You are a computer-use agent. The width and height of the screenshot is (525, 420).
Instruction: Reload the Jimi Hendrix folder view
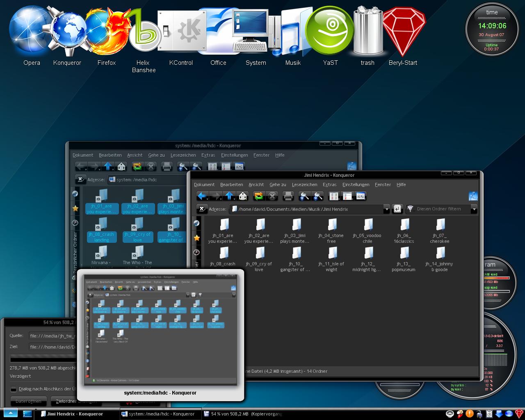click(259, 196)
